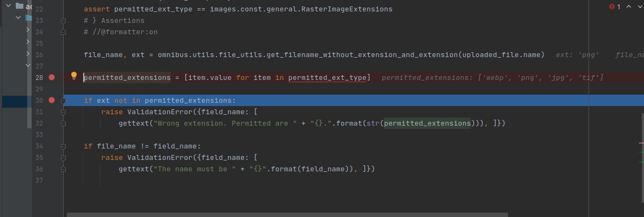Click line number 26 in the gutter
Viewport: 644px width, 217px height.
tap(39, 55)
